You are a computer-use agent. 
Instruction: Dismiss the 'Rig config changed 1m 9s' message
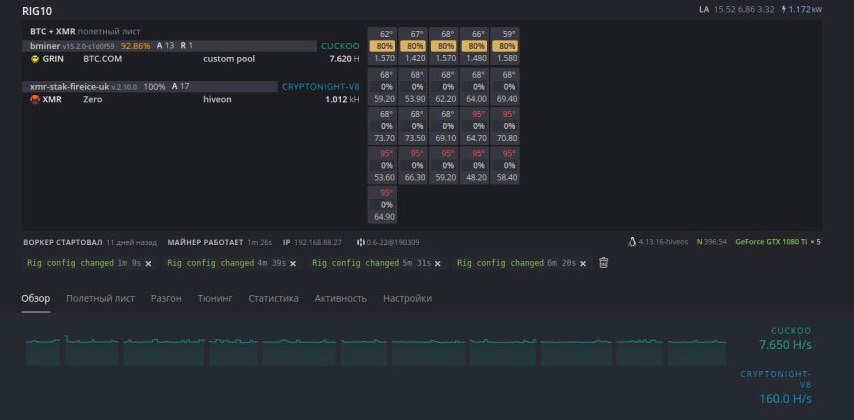pyautogui.click(x=148, y=264)
